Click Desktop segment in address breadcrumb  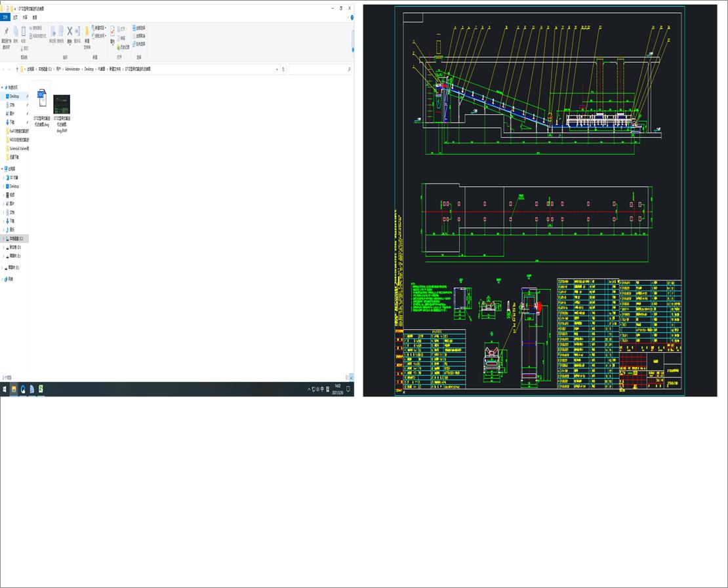pyautogui.click(x=89, y=69)
